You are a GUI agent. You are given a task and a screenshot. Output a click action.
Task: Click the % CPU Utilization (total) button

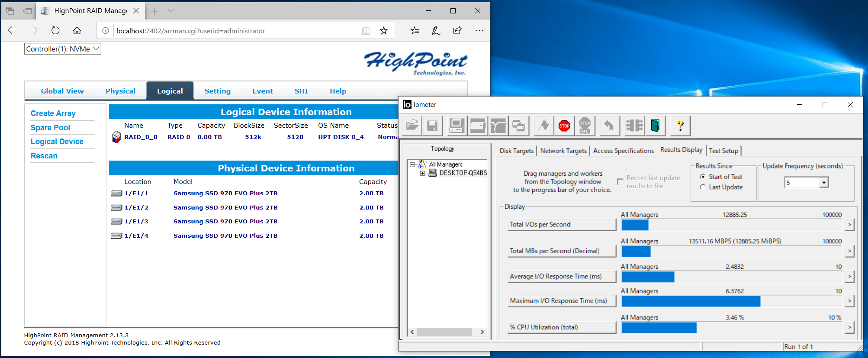coord(562,327)
